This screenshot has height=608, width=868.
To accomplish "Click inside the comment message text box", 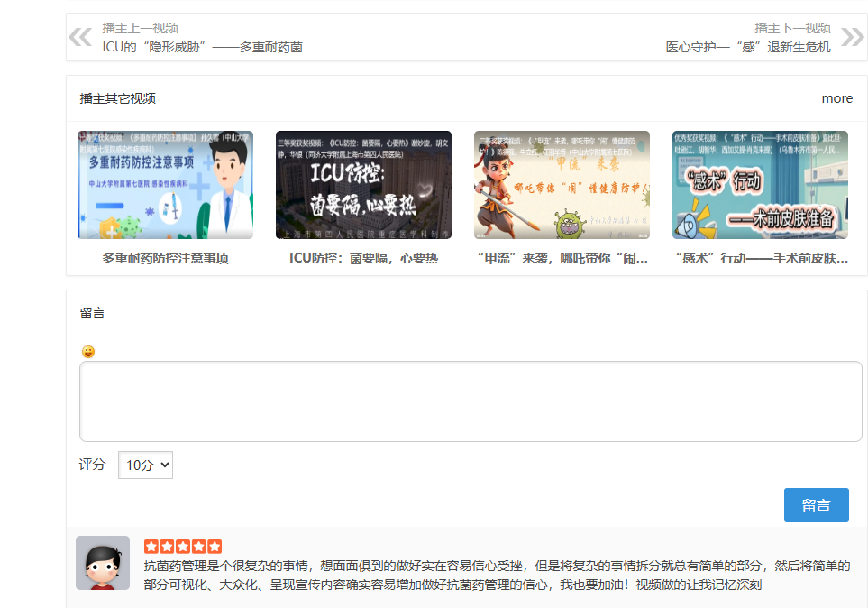I will (471, 401).
